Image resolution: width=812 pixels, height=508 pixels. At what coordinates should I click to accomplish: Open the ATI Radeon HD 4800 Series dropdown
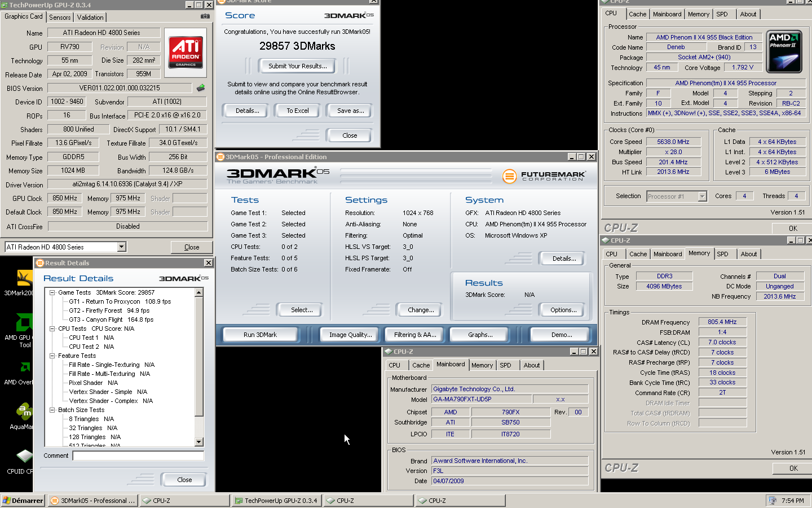click(x=121, y=247)
